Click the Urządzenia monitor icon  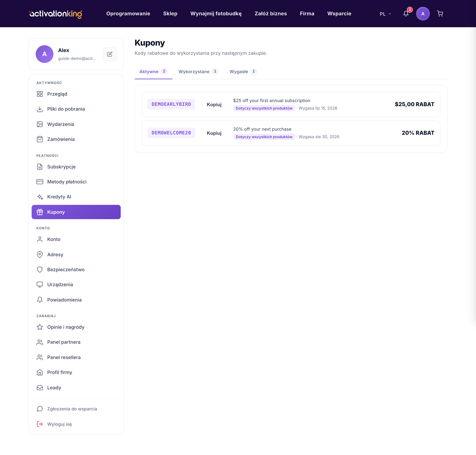click(x=40, y=285)
